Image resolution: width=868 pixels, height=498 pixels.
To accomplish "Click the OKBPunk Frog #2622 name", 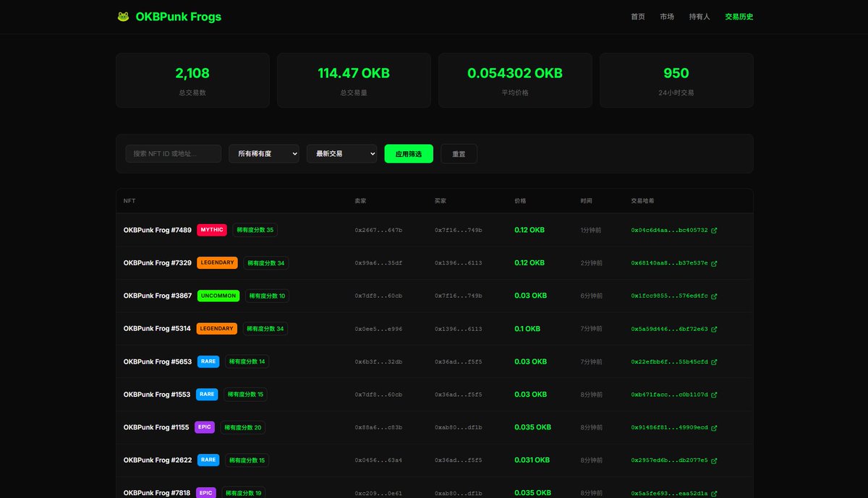I will point(158,460).
